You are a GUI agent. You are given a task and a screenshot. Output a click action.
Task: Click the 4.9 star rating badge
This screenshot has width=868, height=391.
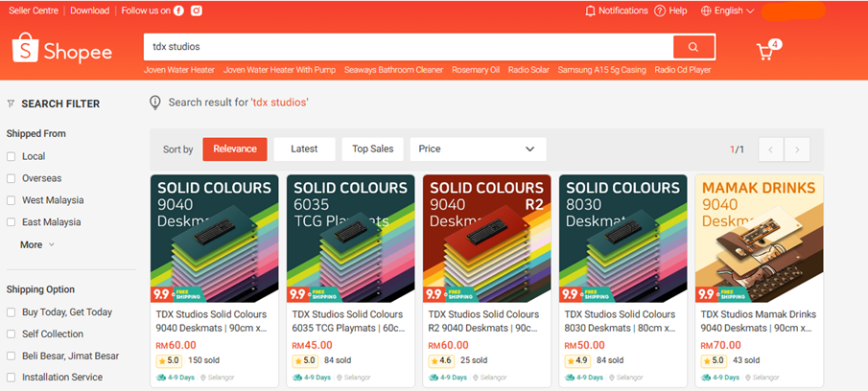click(x=577, y=360)
